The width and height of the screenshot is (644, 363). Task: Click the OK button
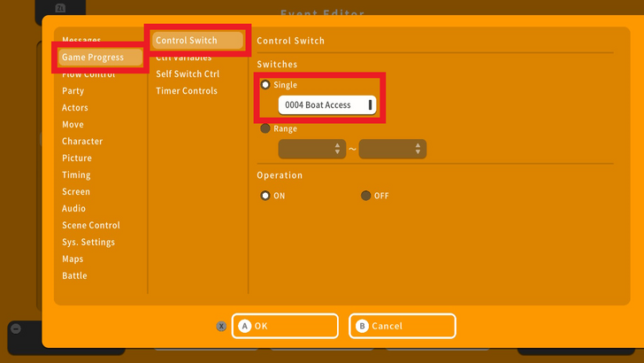tap(285, 326)
